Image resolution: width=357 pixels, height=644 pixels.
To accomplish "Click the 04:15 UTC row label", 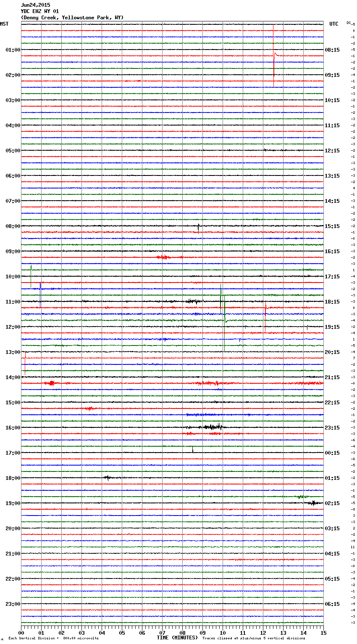I will pyautogui.click(x=332, y=553).
